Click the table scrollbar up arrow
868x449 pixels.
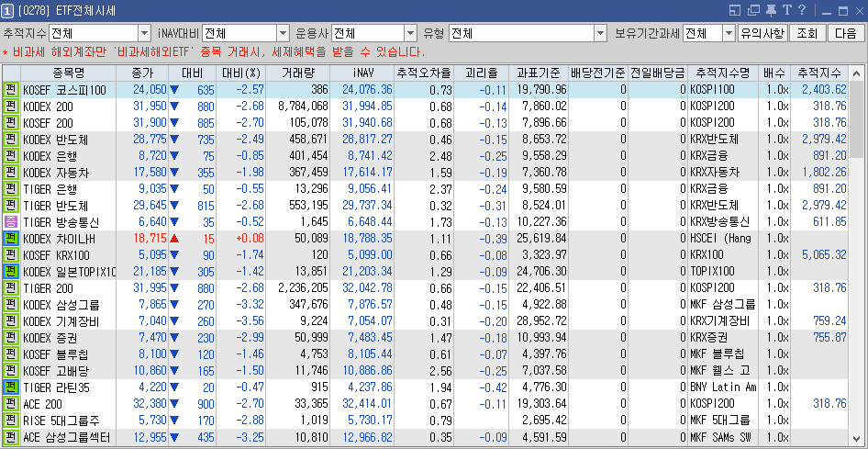(856, 73)
